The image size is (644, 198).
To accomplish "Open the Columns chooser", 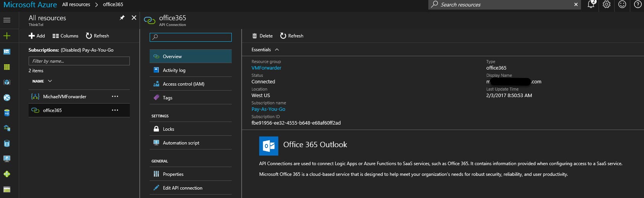I will point(65,36).
